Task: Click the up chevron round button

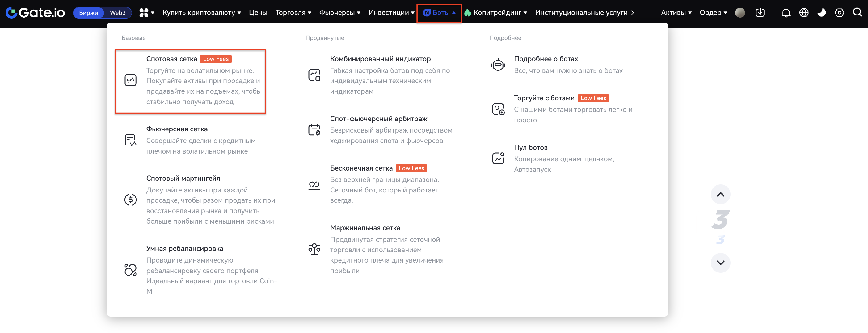Action: point(720,195)
